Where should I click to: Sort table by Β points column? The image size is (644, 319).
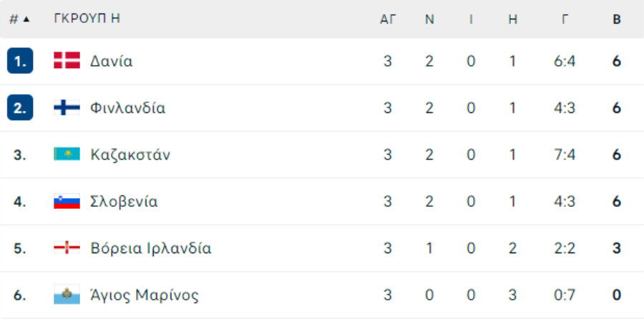coord(617,19)
